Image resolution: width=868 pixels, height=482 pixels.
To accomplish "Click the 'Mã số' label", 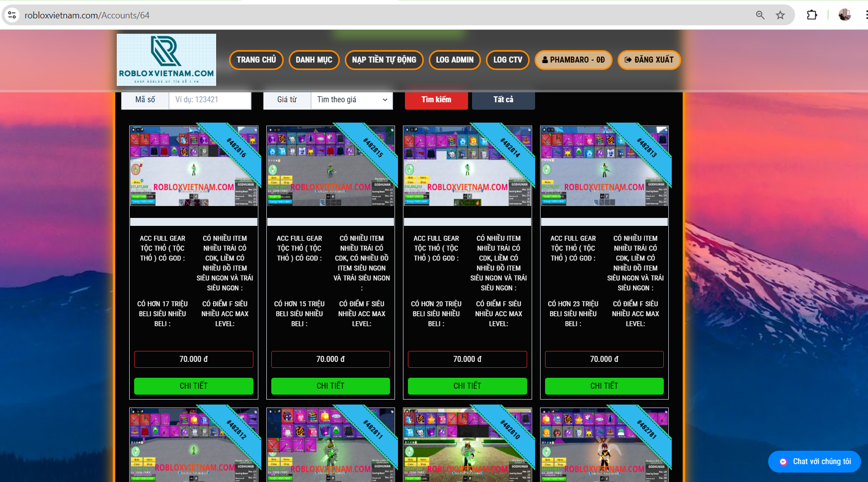I will 145,100.
